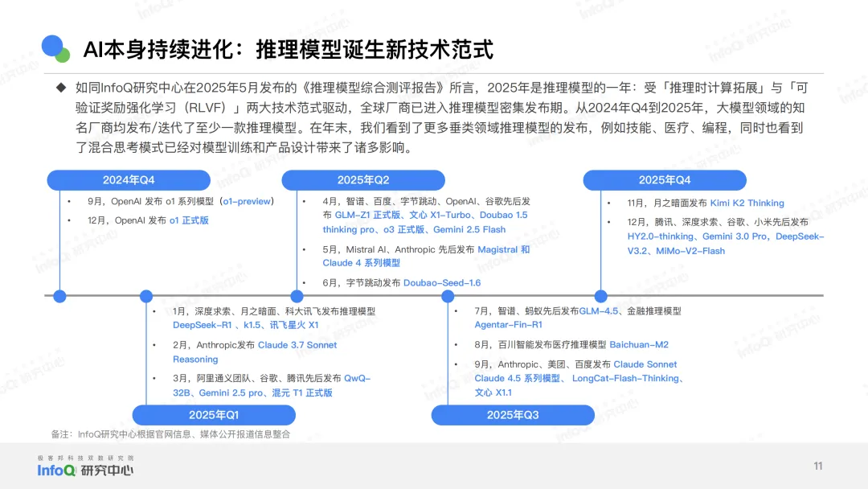Viewport: 868px width, 489px height.
Task: Click the 2025年Q4 timeline label
Action: pos(665,180)
